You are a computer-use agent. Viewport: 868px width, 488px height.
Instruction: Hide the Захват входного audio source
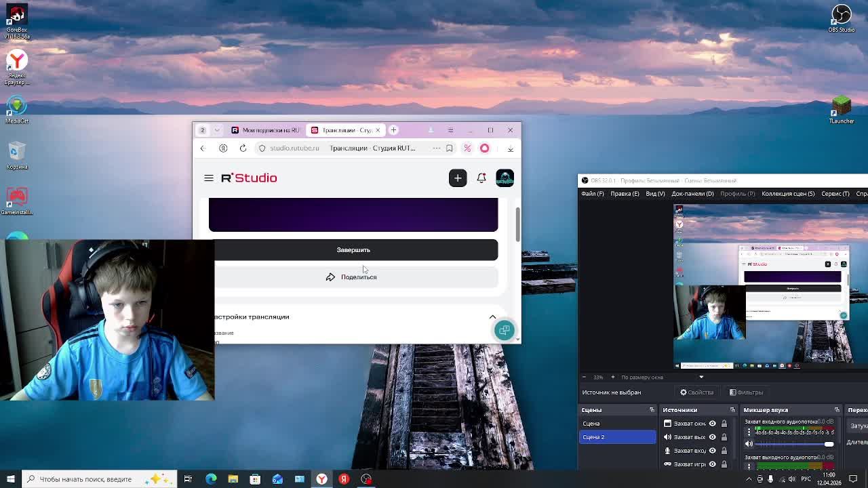pos(712,451)
